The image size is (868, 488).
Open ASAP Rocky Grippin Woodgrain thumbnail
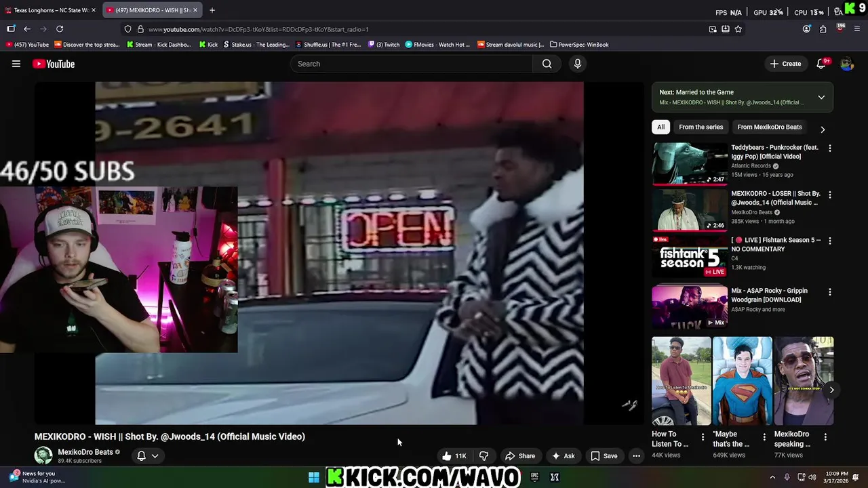tap(690, 306)
